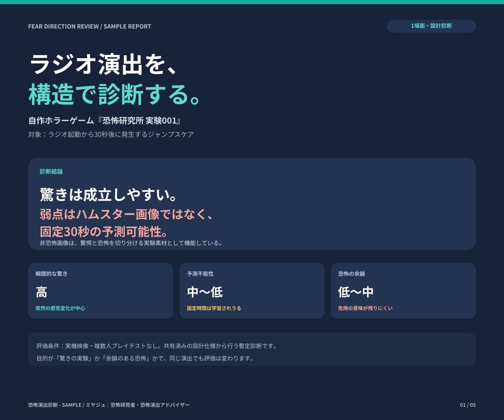Click the page number 01 / 05
This screenshot has width=504, height=420.
(x=468, y=405)
